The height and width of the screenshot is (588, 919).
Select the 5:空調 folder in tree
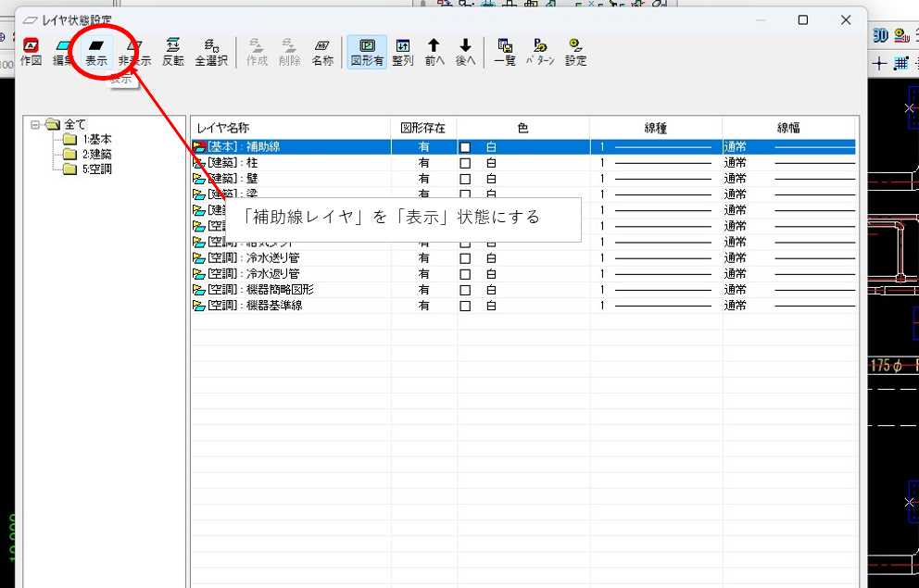click(x=87, y=169)
